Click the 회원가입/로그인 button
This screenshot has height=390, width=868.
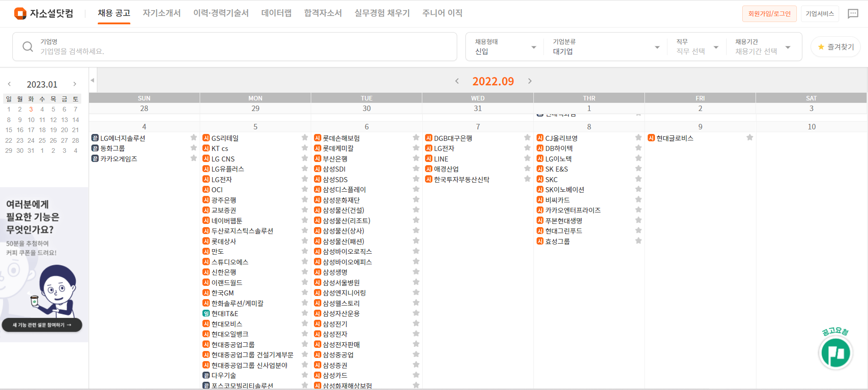coord(769,14)
